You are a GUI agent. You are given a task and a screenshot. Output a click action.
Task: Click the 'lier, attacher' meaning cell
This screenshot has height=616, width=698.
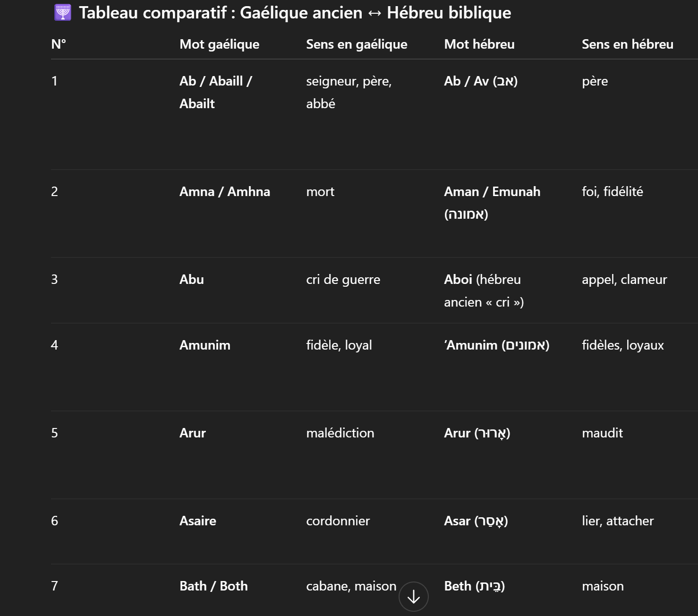point(617,521)
